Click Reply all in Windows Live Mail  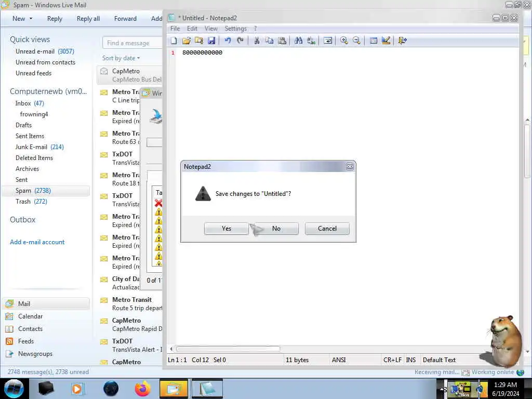click(88, 19)
